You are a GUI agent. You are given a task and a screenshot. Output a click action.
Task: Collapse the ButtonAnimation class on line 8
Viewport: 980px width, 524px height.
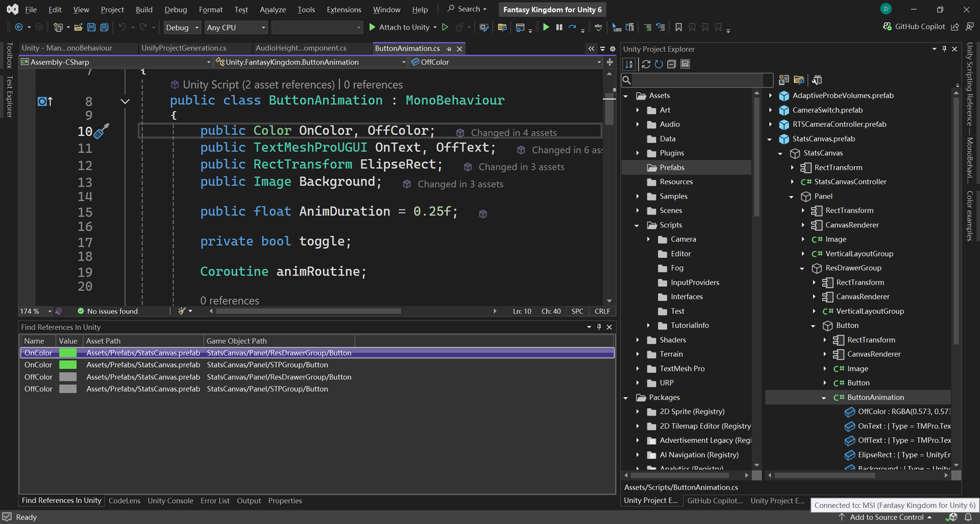pos(125,101)
